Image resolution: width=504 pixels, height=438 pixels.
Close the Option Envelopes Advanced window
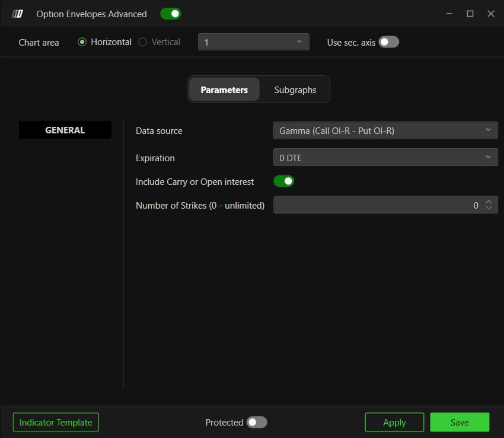(x=490, y=14)
